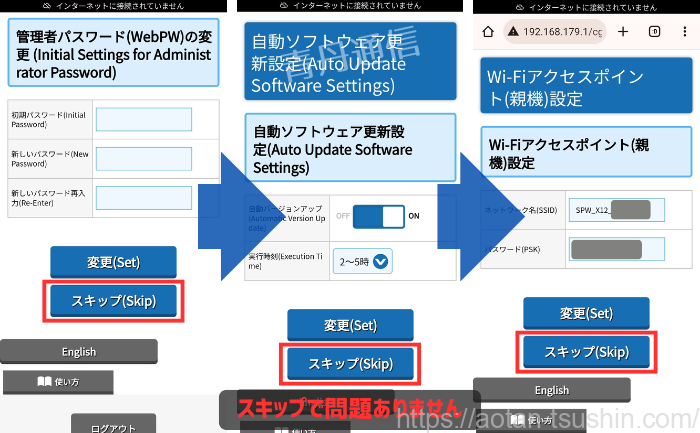Click 変更(Set) in Auto Update settings

tap(350, 325)
